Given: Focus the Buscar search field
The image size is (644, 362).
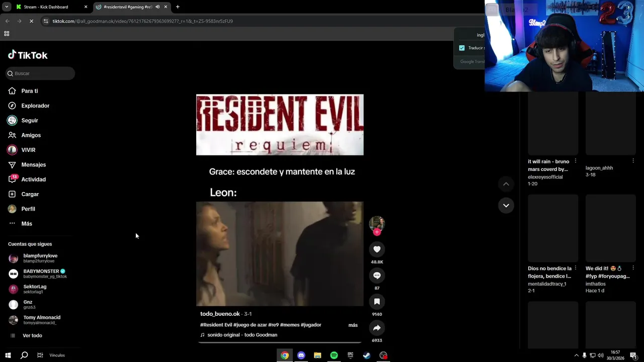Looking at the screenshot, I should click(x=40, y=73).
